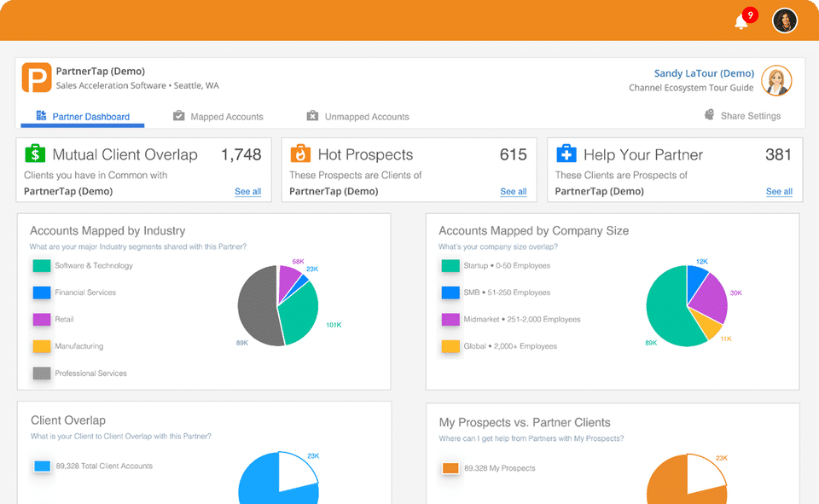Click the SMB 51-250 Employees blue swatch
Image resolution: width=819 pixels, height=504 pixels.
(450, 293)
